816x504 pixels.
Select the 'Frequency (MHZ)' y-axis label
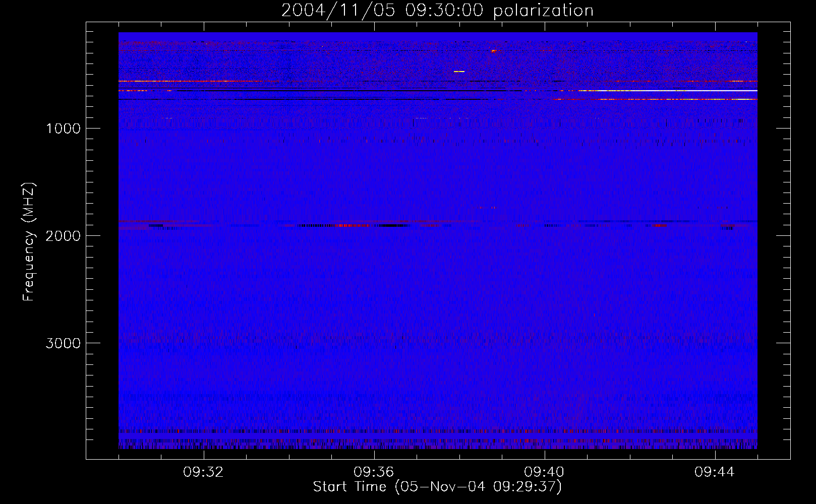click(x=29, y=242)
